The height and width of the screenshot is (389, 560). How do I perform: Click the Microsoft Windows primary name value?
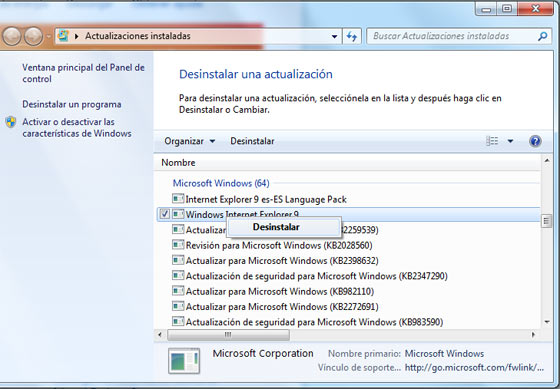pos(444,354)
